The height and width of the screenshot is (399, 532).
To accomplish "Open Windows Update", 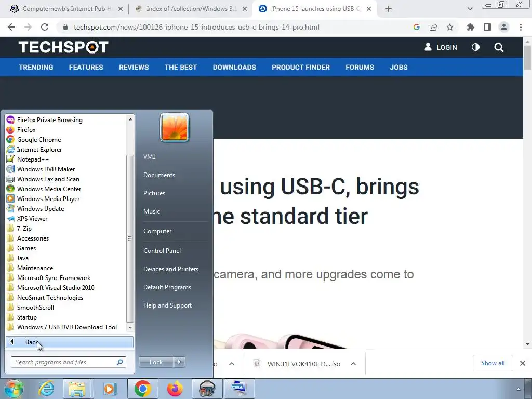I will pos(41,208).
